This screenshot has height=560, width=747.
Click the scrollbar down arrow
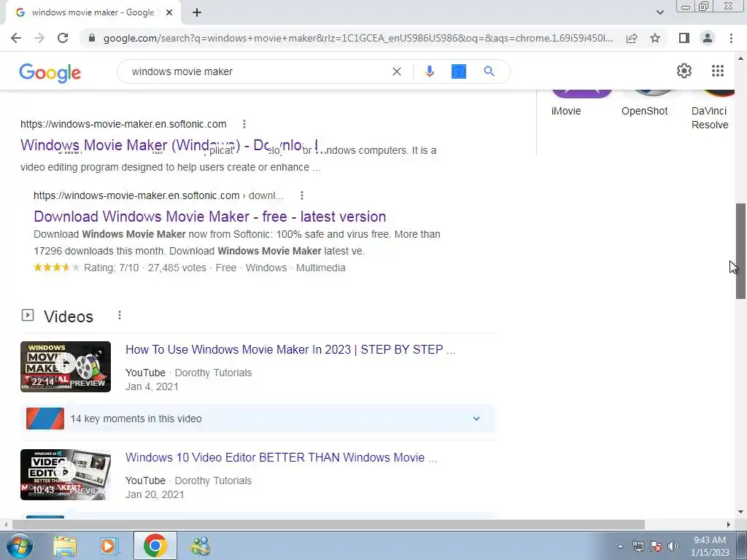pos(740,512)
